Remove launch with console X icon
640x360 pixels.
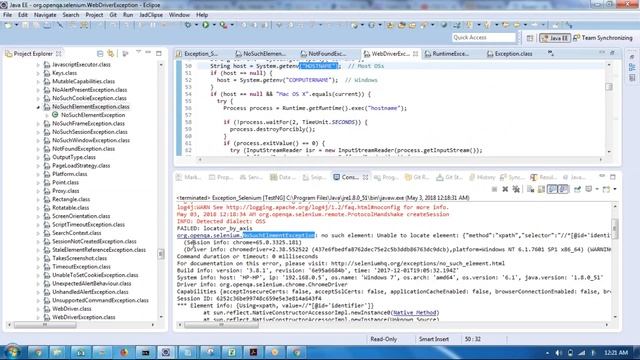pyautogui.click(x=505, y=189)
